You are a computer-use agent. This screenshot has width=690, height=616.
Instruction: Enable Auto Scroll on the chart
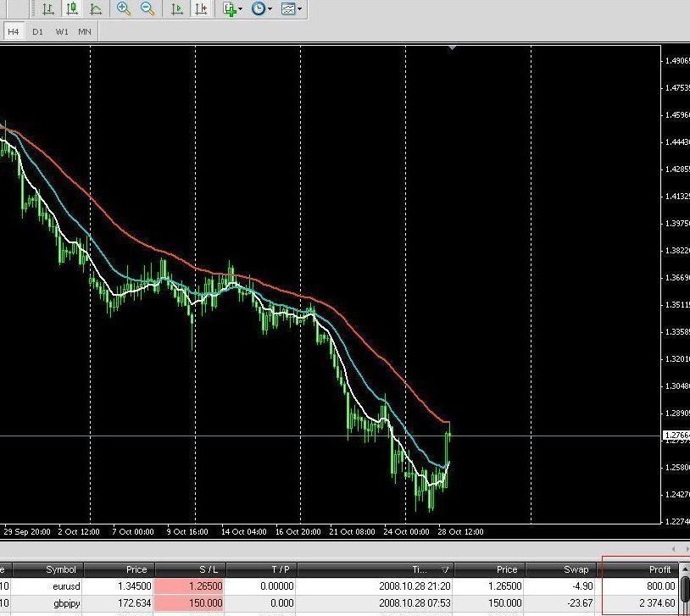point(177,9)
